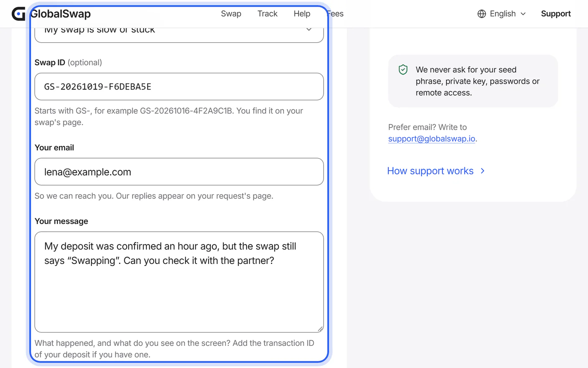Open the English language dropdown

[502, 14]
